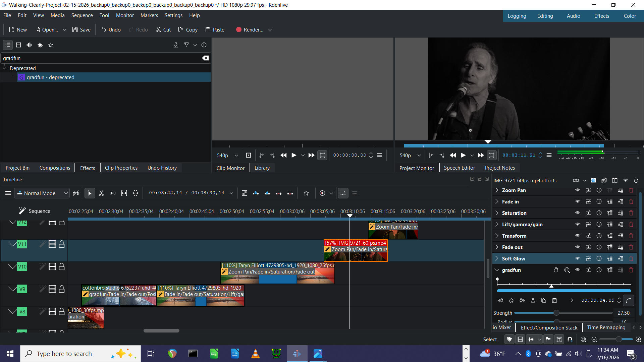
Task: Toggle lock on track V11
Action: point(62,244)
